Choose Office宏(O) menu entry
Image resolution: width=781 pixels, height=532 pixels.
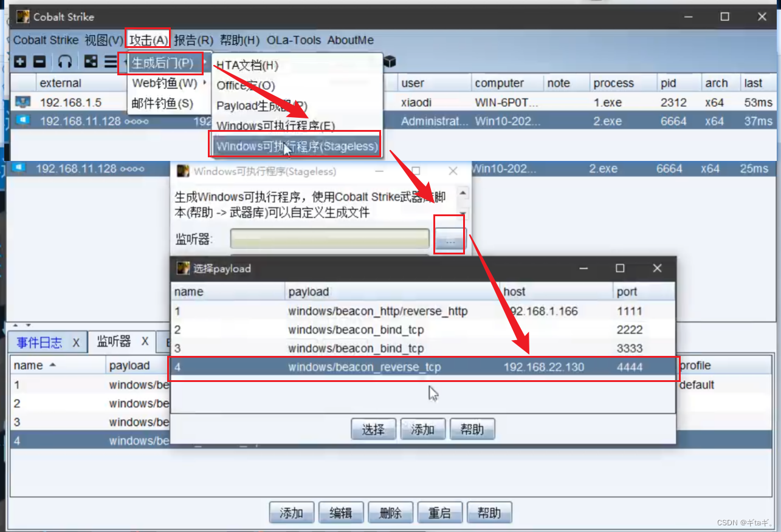[x=297, y=86]
